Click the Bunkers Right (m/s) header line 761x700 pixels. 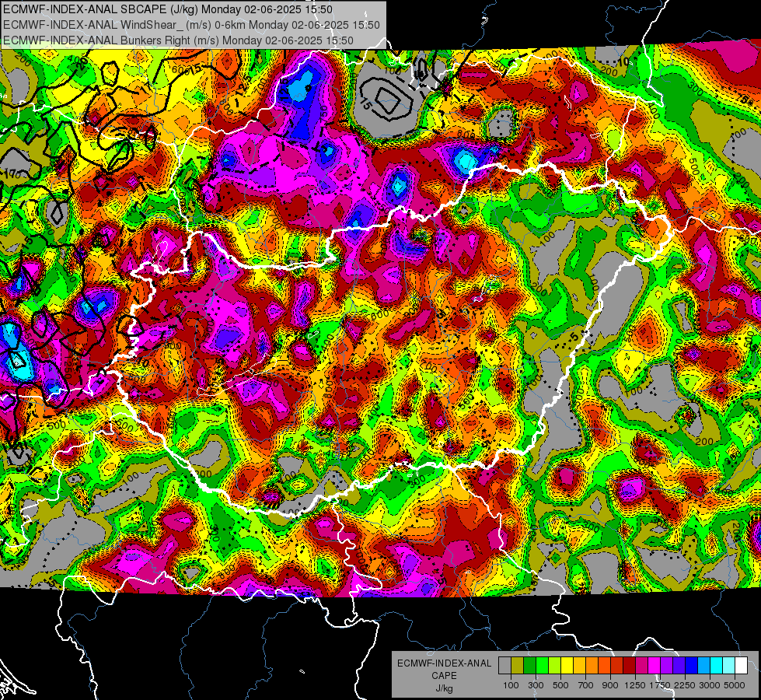coord(178,40)
